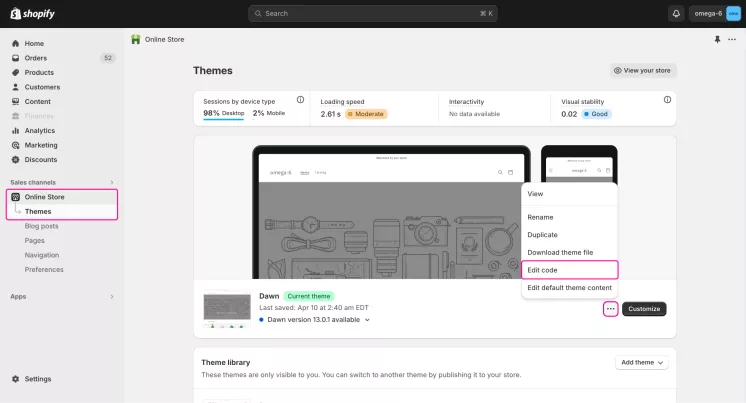Expand the Sales channels section chevron
The height and width of the screenshot is (403, 746).
tap(112, 182)
